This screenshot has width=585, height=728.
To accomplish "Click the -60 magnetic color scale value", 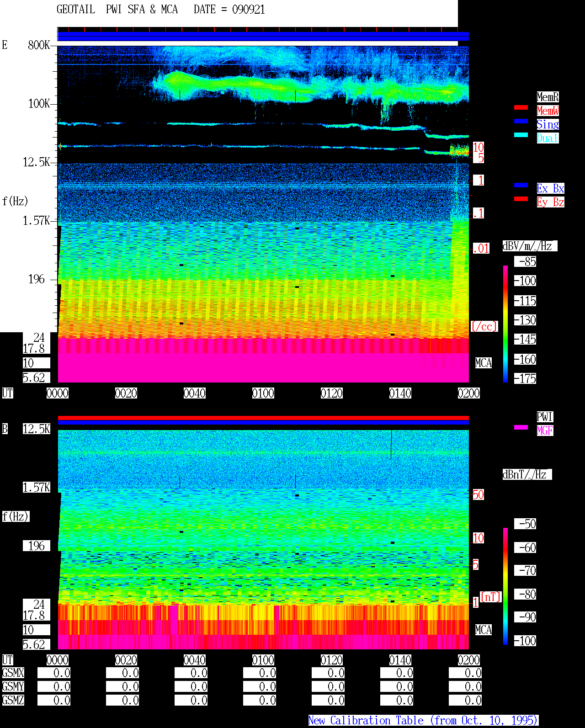I will [x=525, y=547].
